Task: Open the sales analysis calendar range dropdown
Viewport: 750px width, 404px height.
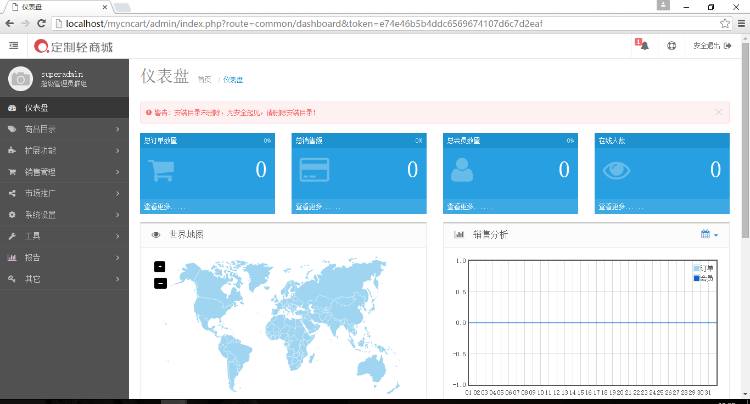Action: [709, 234]
